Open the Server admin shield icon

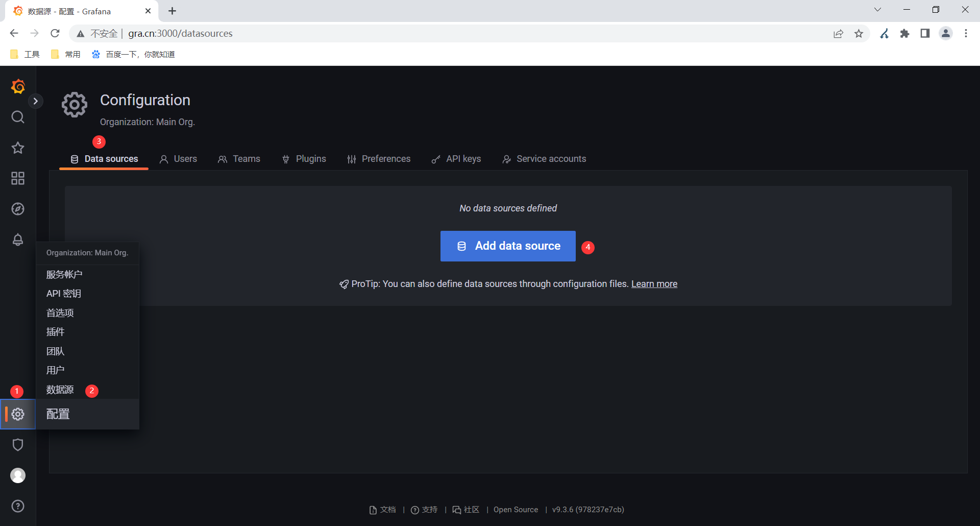[x=18, y=445]
